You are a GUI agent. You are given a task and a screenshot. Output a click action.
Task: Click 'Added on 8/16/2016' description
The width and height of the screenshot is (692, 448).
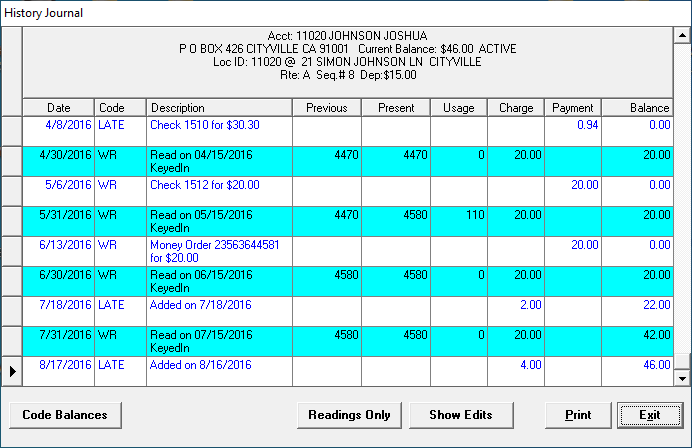pos(200,365)
